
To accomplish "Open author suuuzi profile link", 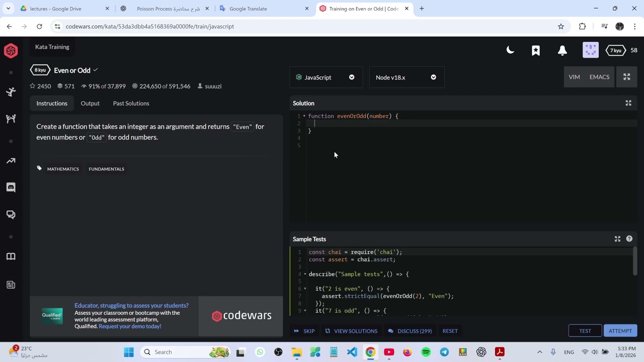I will click(x=213, y=86).
